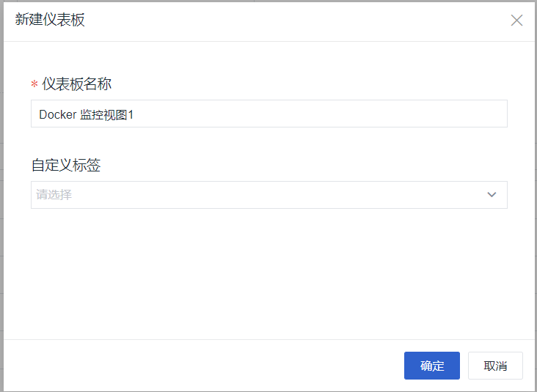Click the 仪表板名称 field label

77,84
